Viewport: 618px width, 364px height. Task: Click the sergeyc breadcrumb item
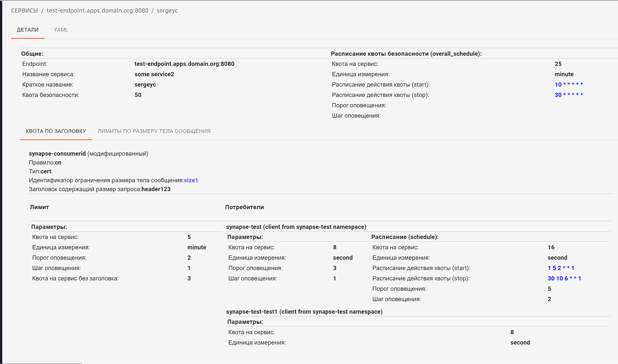167,11
